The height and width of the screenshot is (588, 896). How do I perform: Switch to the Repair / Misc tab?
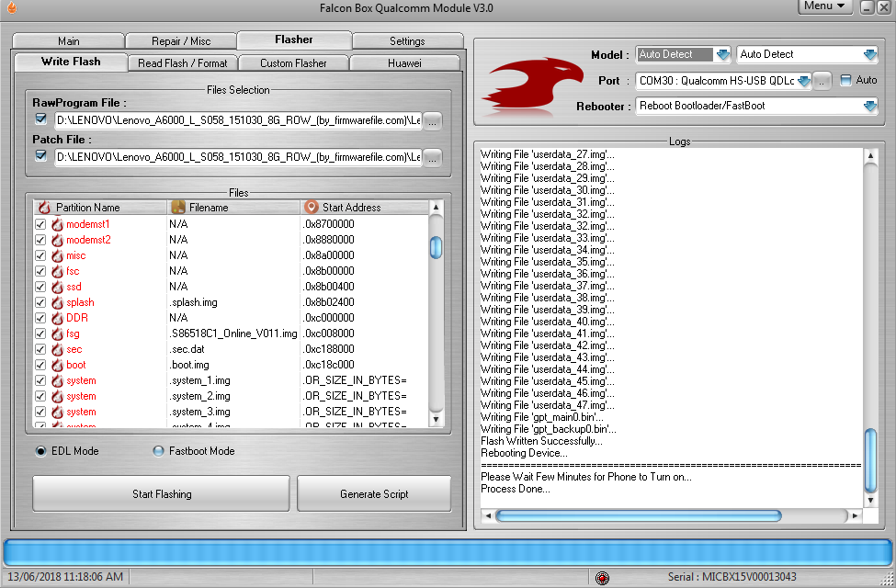(x=180, y=41)
